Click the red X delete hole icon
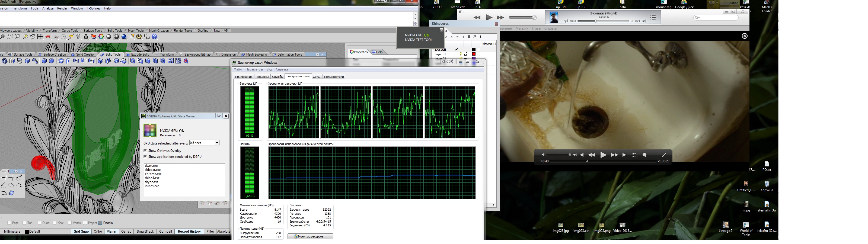This screenshot has width=868, height=244. point(186,61)
